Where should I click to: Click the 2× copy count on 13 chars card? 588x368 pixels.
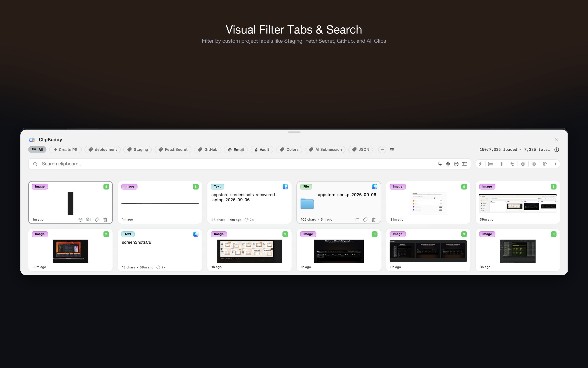(161, 267)
